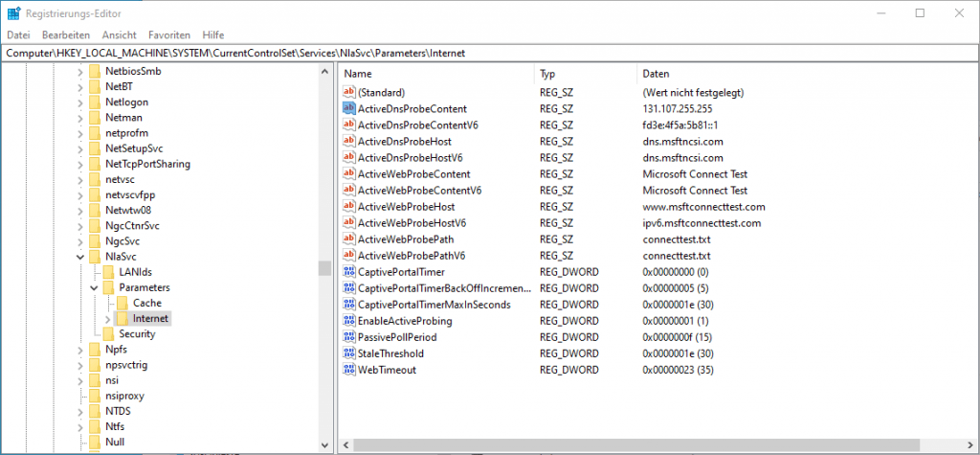Image resolution: width=980 pixels, height=455 pixels.
Task: Collapse the NlaSvc tree node
Action: (x=80, y=257)
